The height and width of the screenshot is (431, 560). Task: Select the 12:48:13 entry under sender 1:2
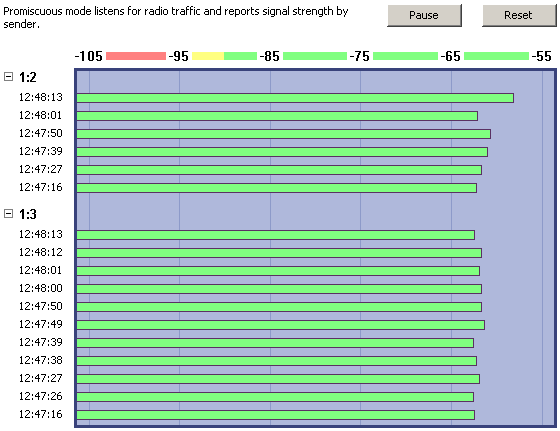click(x=40, y=97)
